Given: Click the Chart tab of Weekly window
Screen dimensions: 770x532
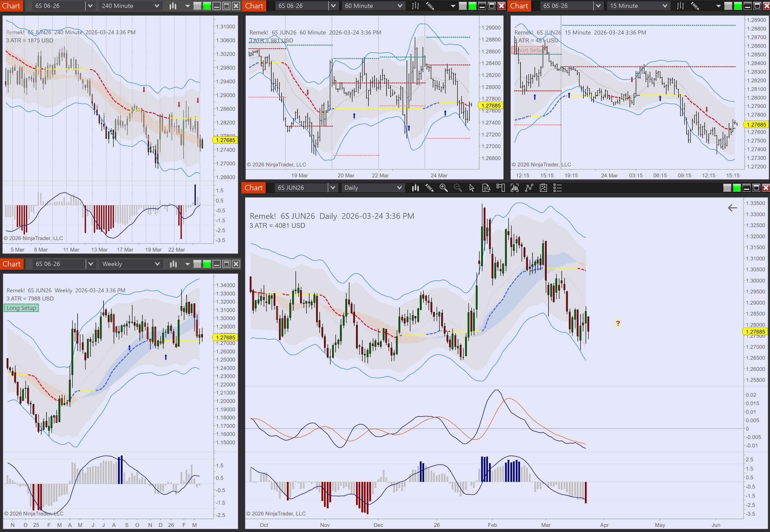Looking at the screenshot, I should pyautogui.click(x=12, y=264).
